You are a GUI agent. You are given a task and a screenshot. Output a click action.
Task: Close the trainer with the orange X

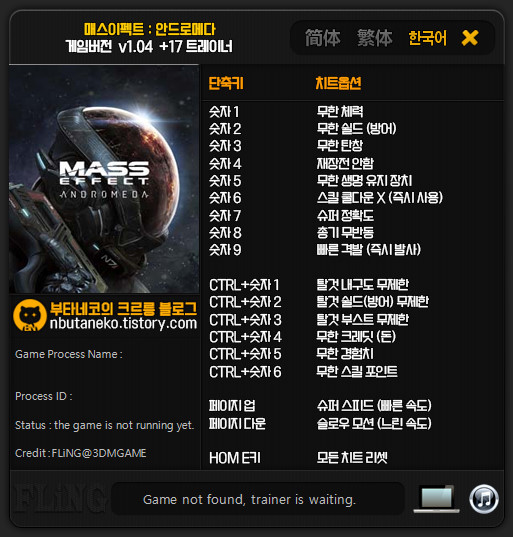click(470, 38)
